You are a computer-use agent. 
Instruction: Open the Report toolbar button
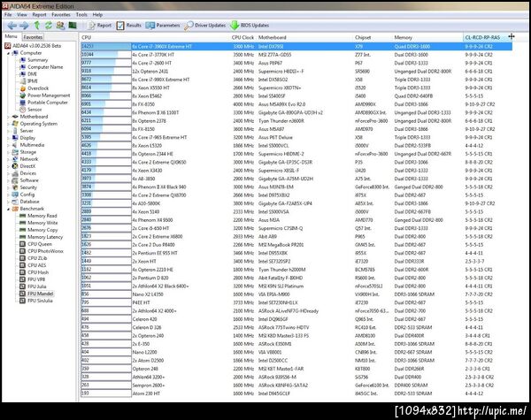[x=99, y=26]
